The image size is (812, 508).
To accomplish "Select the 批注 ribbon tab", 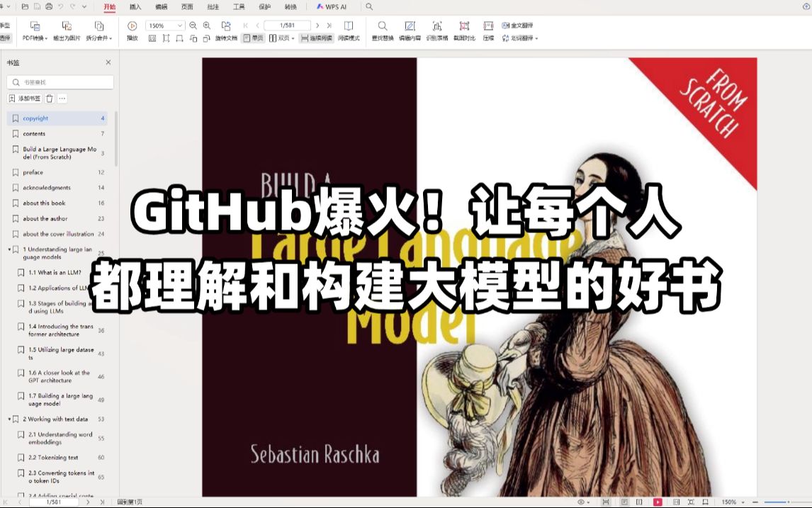I will point(213,7).
